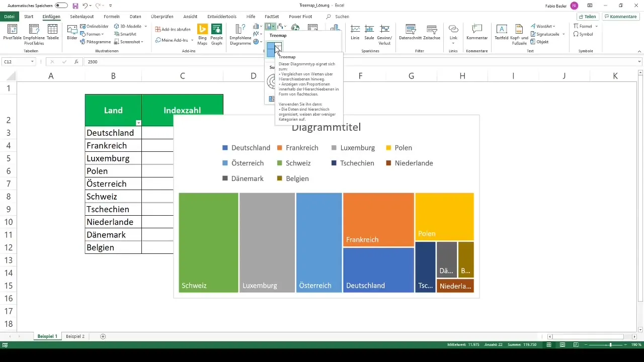Open the Kommentare pane button
Image resolution: width=644 pixels, height=362 pixels.
click(620, 17)
